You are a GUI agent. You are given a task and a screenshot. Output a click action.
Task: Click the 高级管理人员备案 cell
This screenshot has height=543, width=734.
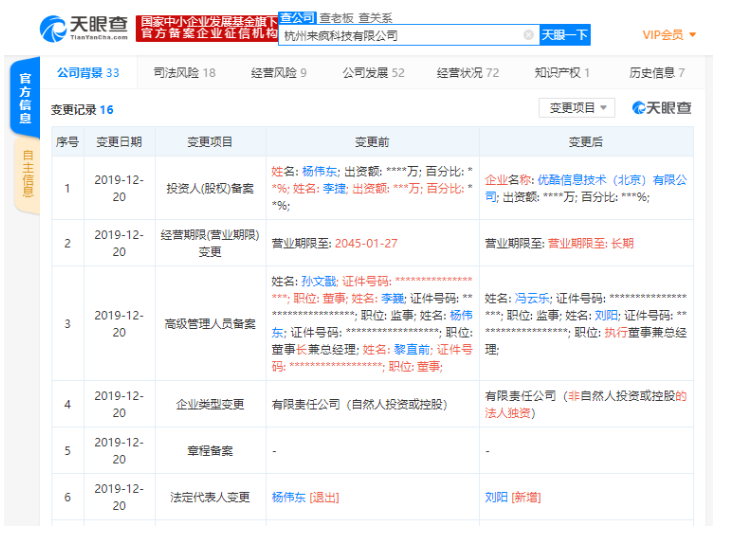tap(210, 323)
